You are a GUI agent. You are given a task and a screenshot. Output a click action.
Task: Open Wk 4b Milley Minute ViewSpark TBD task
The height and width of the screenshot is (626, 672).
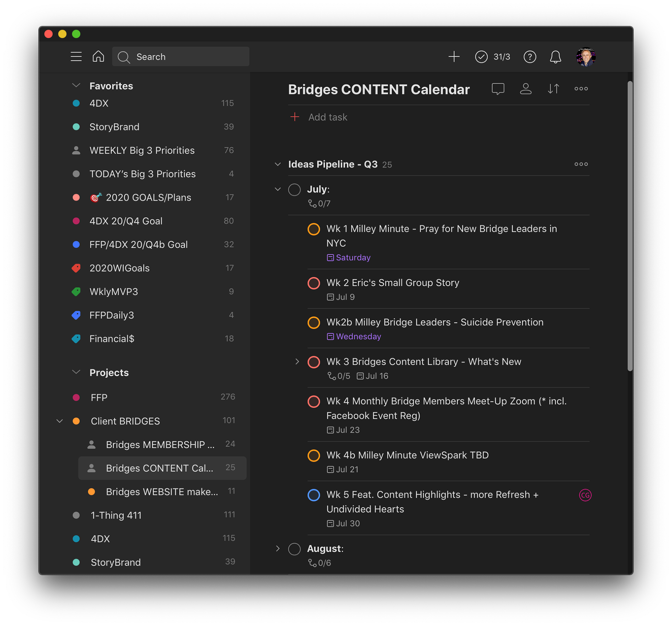[407, 455]
